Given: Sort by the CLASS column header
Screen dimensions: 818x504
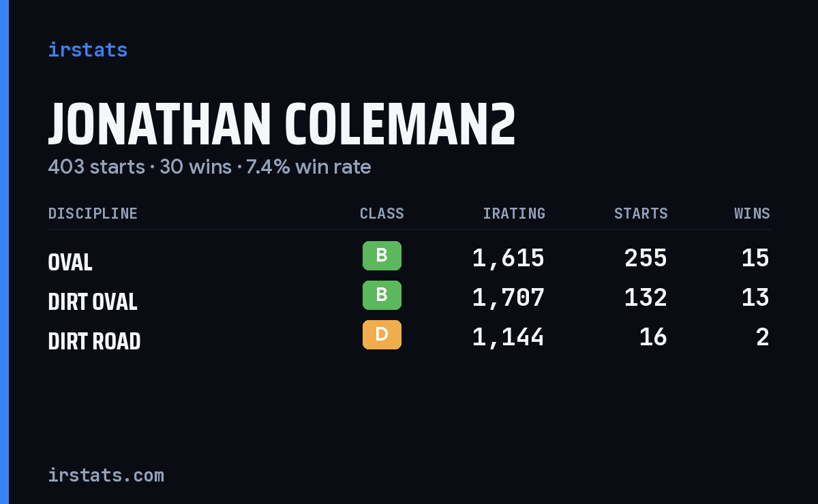Looking at the screenshot, I should point(382,214).
